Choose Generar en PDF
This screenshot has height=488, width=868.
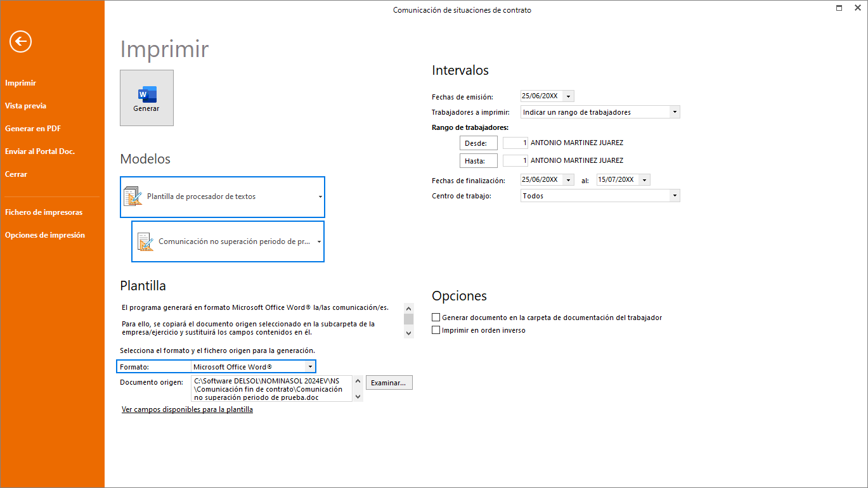tap(33, 129)
